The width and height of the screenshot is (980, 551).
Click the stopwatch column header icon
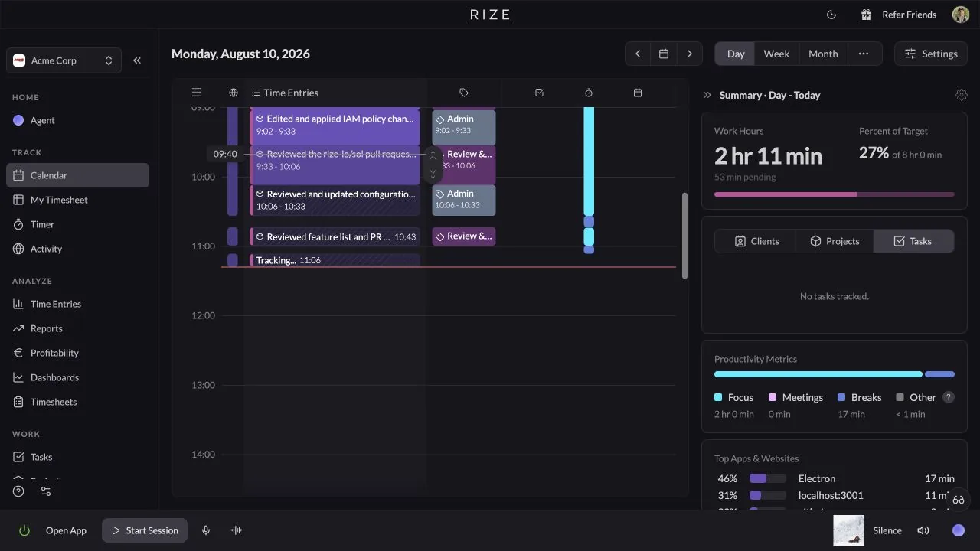pos(589,93)
